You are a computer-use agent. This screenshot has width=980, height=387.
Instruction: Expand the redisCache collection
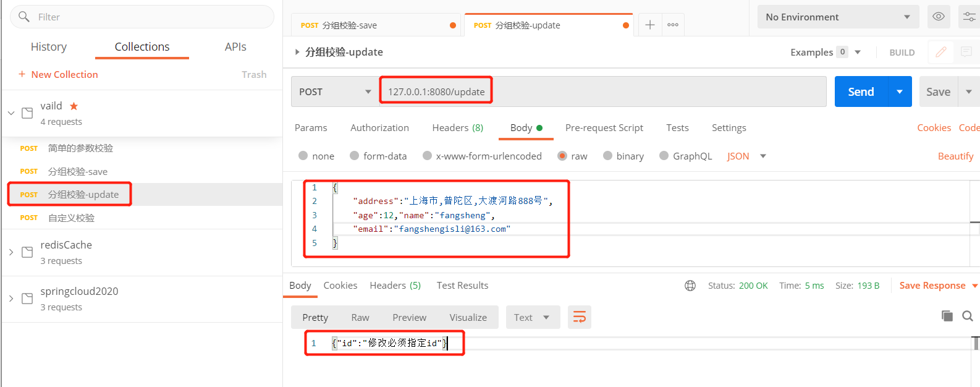pos(11,252)
